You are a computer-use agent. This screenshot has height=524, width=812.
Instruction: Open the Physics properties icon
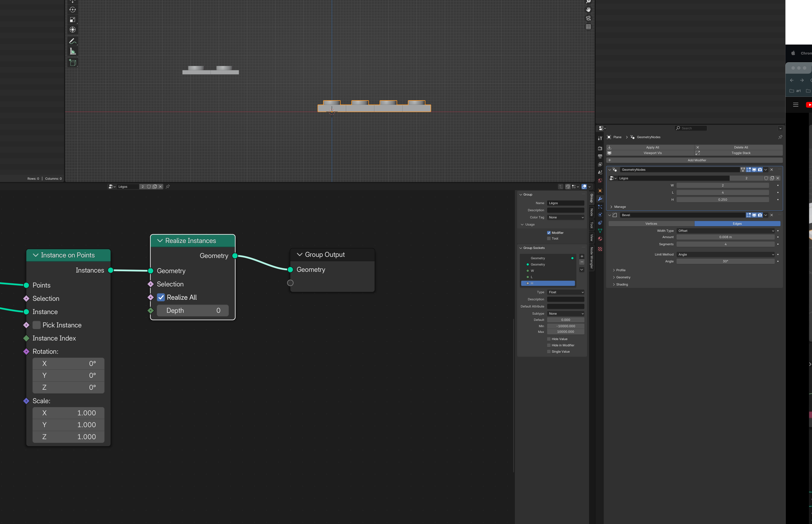point(600,215)
